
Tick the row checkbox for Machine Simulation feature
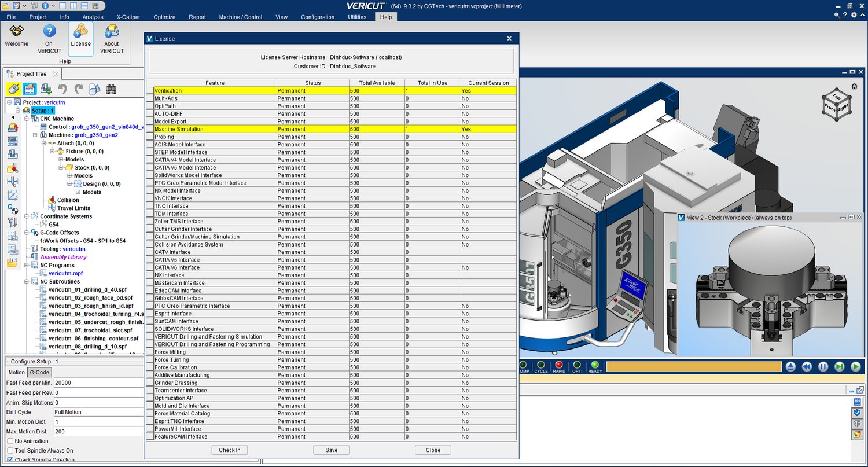pyautogui.click(x=150, y=129)
